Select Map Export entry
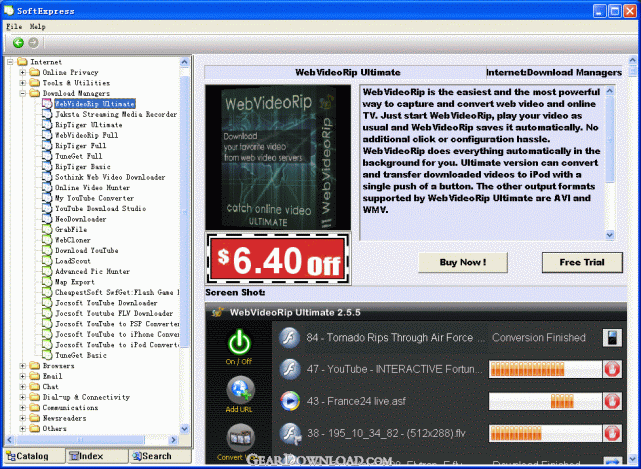This screenshot has width=641, height=469. pyautogui.click(x=75, y=282)
